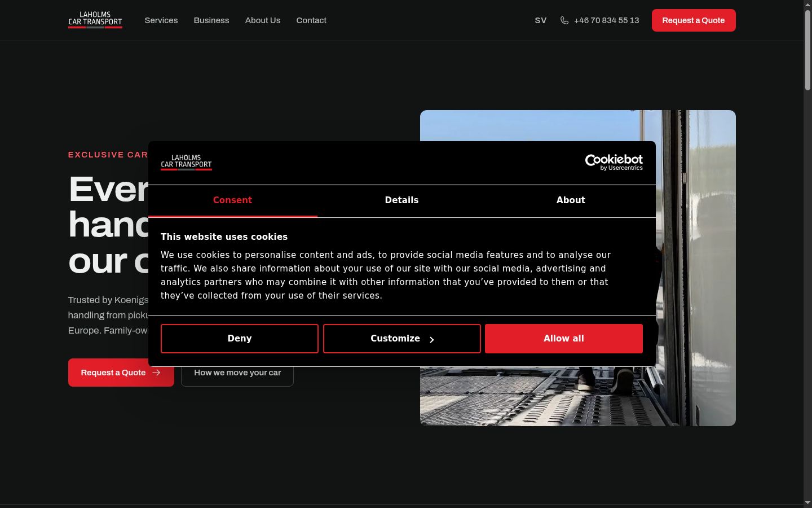The image size is (812, 508).
Task: Click the Cookiebot by Usercentrics logo
Action: 614,163
